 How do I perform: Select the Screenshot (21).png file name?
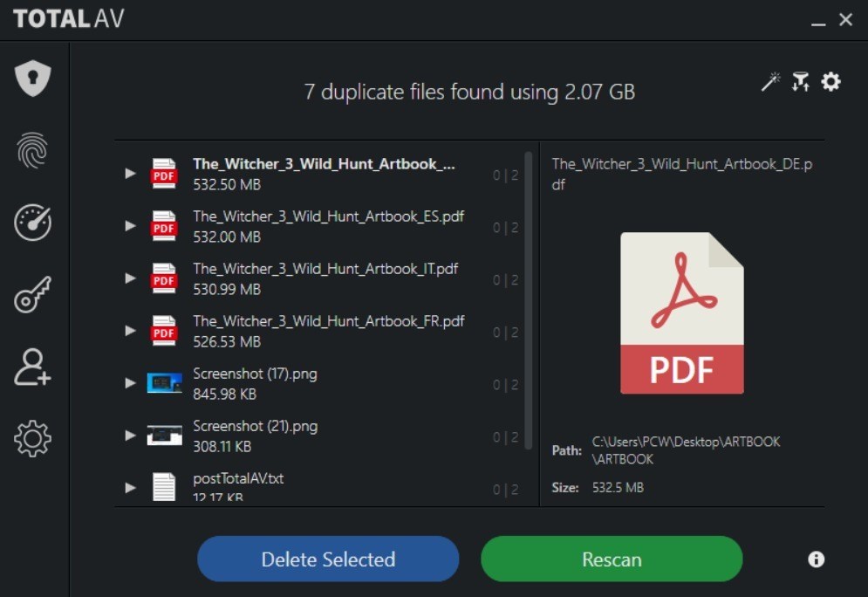256,427
